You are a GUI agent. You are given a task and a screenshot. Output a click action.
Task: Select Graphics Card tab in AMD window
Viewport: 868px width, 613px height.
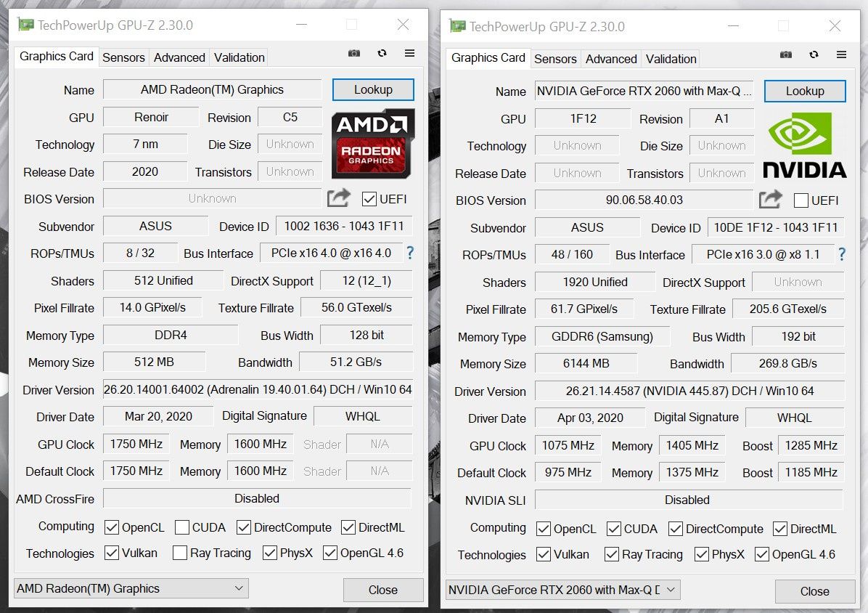[57, 57]
